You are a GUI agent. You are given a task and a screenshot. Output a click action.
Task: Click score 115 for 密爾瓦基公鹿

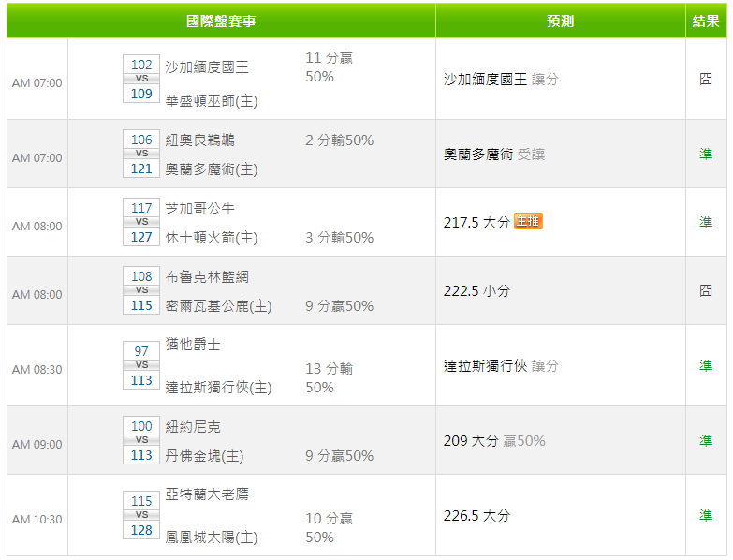pos(141,305)
